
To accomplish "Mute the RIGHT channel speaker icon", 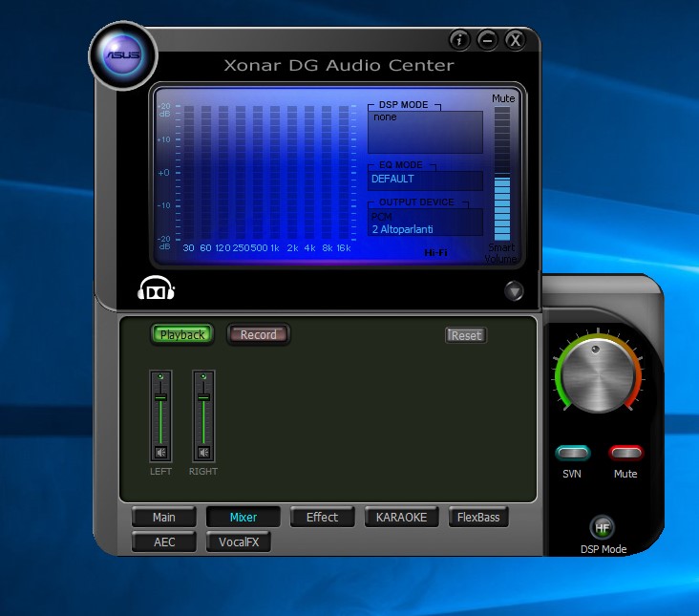I will pyautogui.click(x=203, y=453).
